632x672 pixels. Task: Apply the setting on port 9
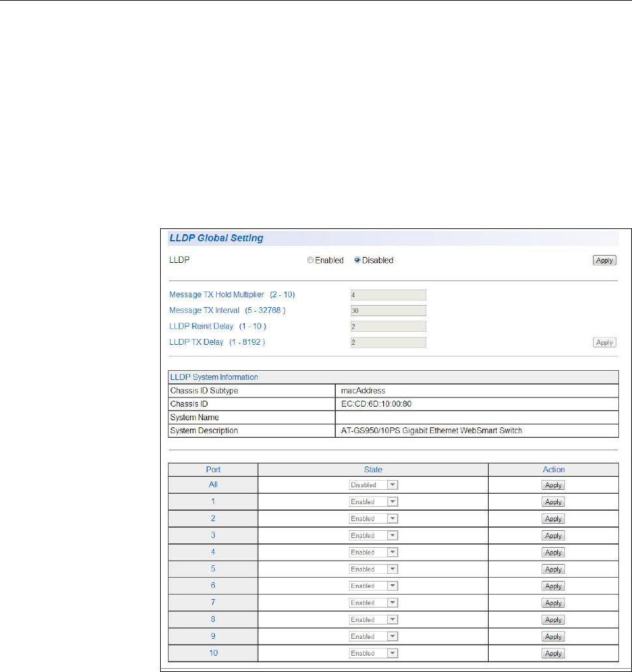click(553, 637)
